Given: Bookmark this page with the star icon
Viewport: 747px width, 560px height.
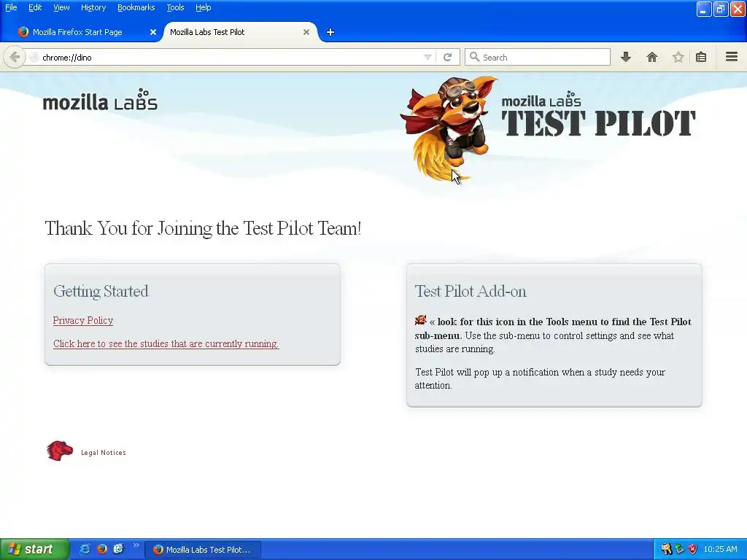Looking at the screenshot, I should coord(678,57).
